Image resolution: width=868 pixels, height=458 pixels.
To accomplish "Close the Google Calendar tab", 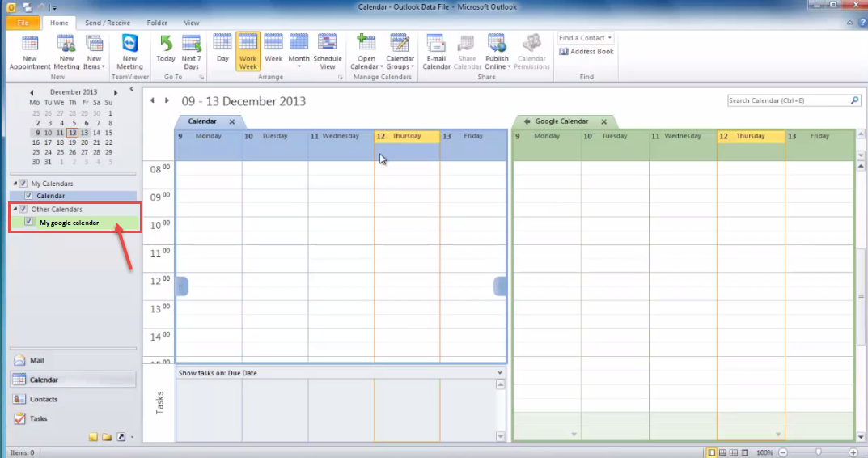I will coord(604,122).
